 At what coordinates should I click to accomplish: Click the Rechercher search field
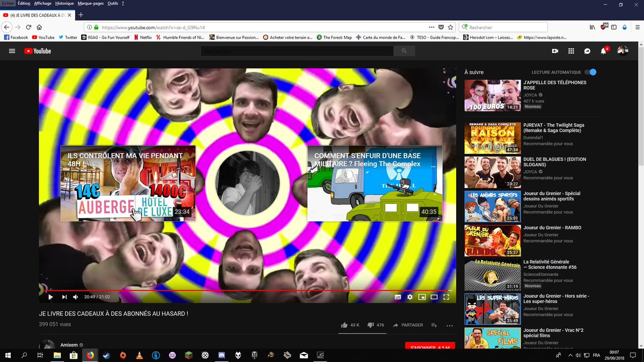click(504, 27)
